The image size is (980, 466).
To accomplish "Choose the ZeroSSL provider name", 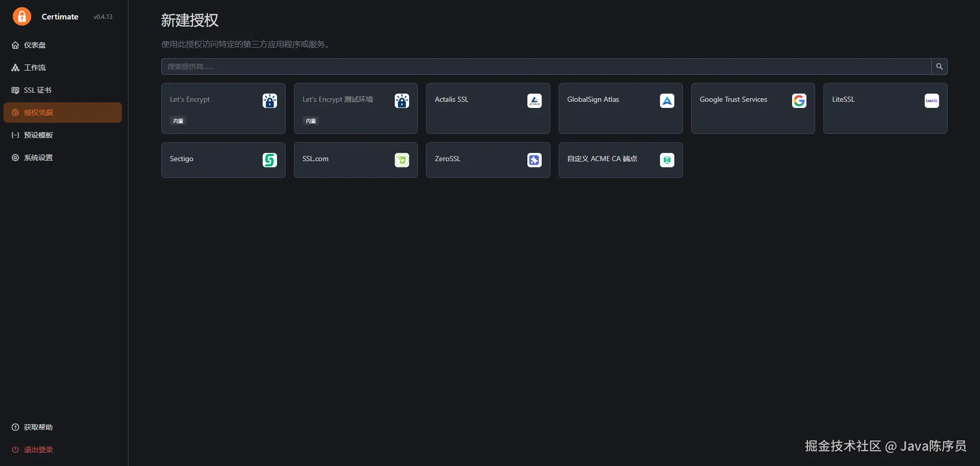I will [448, 159].
